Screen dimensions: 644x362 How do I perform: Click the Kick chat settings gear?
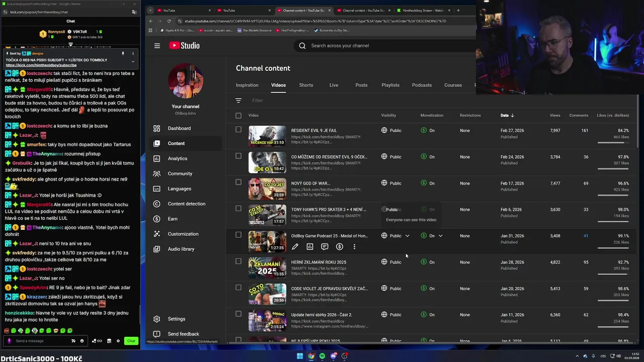(118, 341)
